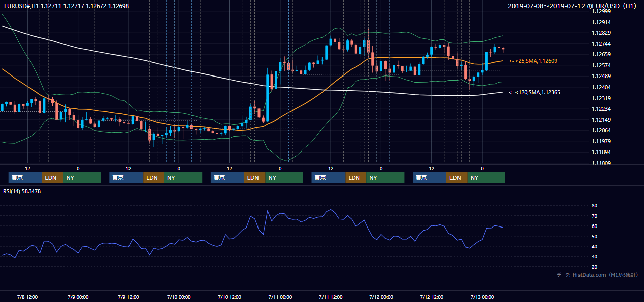Click the 1.12404 price label
The width and height of the screenshot is (644, 302).
click(600, 87)
